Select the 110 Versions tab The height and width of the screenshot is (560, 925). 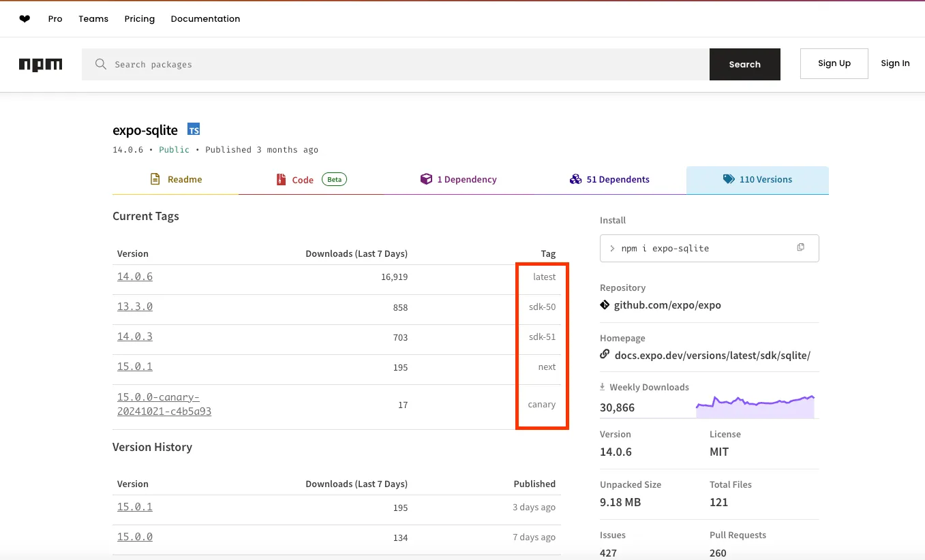(757, 180)
